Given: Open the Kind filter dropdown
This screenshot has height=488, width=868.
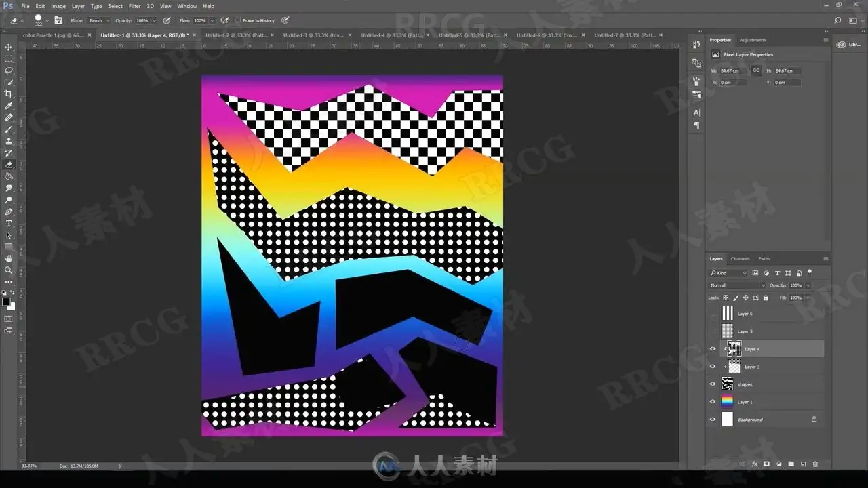Looking at the screenshot, I should (728, 273).
